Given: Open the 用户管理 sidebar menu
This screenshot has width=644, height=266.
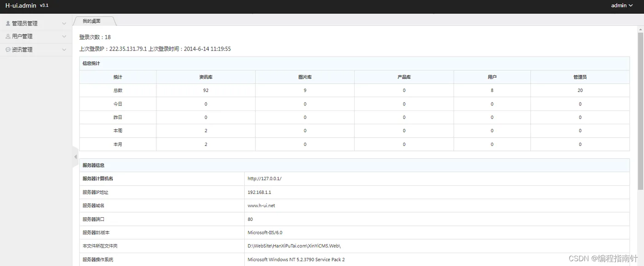Looking at the screenshot, I should point(36,36).
